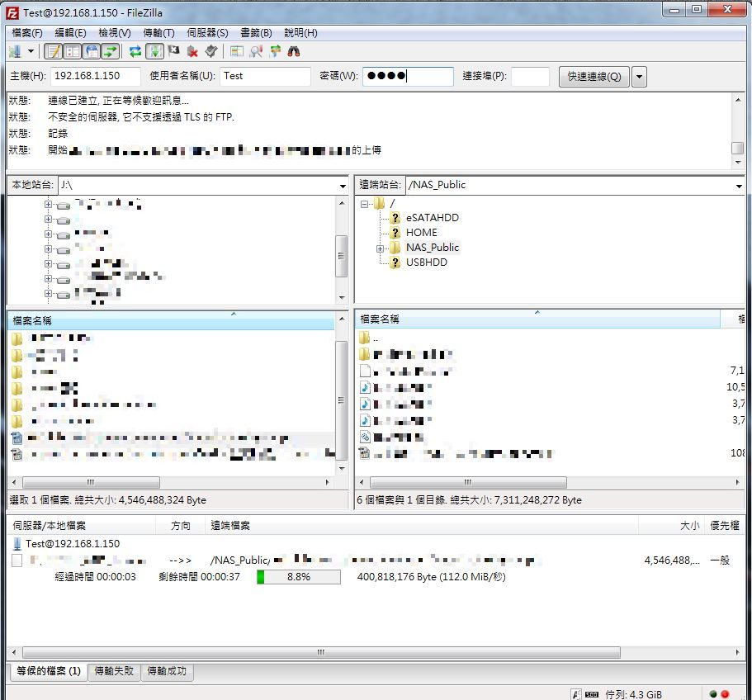The width and height of the screenshot is (752, 700).
Task: Open the 本地站台 path dropdown
Action: (343, 186)
